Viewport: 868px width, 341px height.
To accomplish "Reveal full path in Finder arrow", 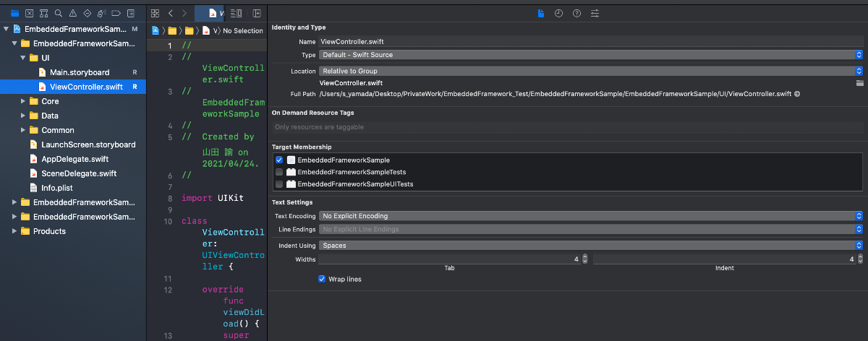I will tap(796, 94).
